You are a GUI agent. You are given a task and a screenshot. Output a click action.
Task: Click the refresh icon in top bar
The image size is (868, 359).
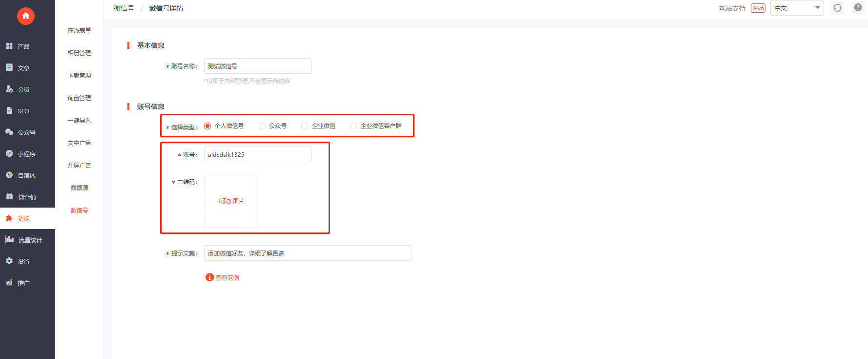[x=837, y=8]
